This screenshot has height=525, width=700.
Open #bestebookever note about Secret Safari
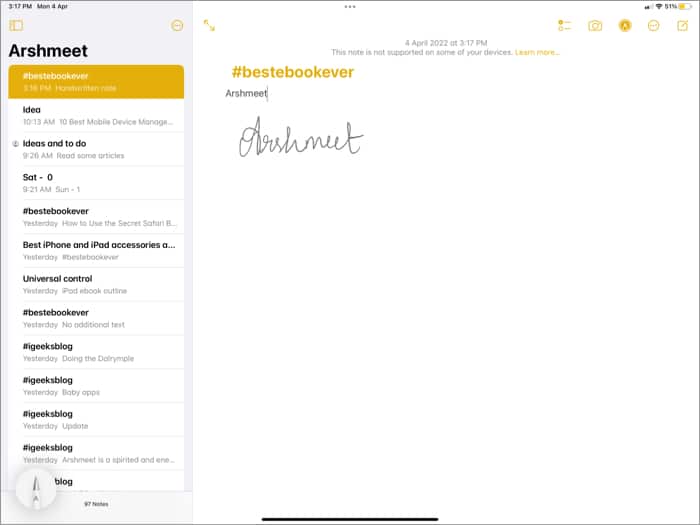[x=96, y=217]
